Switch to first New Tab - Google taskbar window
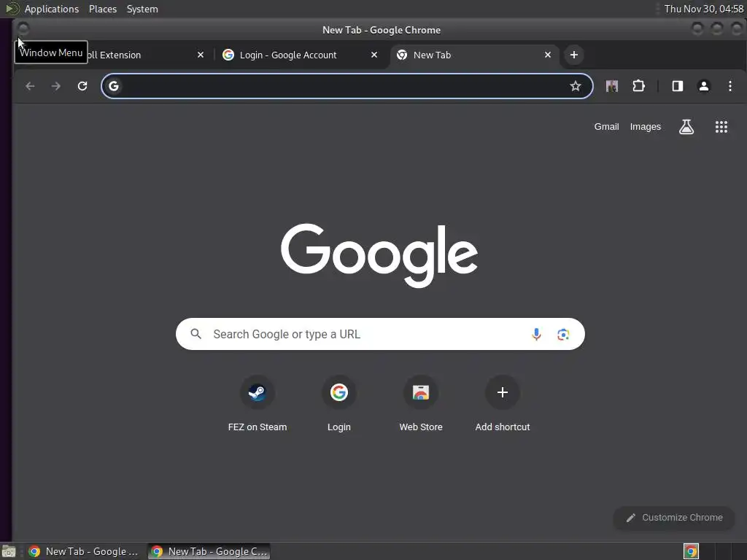The image size is (747, 560). tap(85, 551)
